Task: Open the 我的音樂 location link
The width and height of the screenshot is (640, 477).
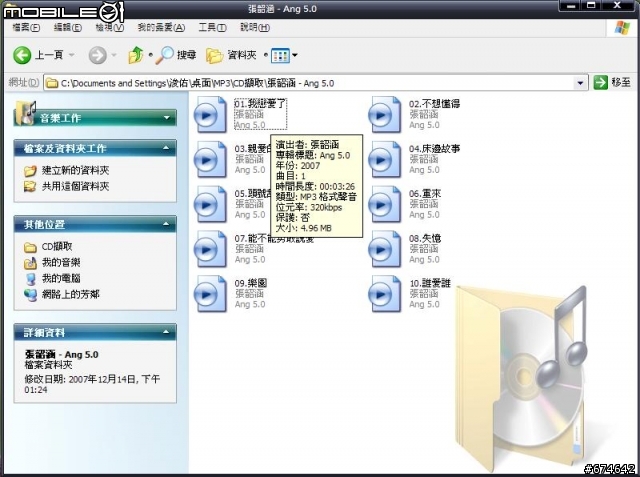Action: 61,262
